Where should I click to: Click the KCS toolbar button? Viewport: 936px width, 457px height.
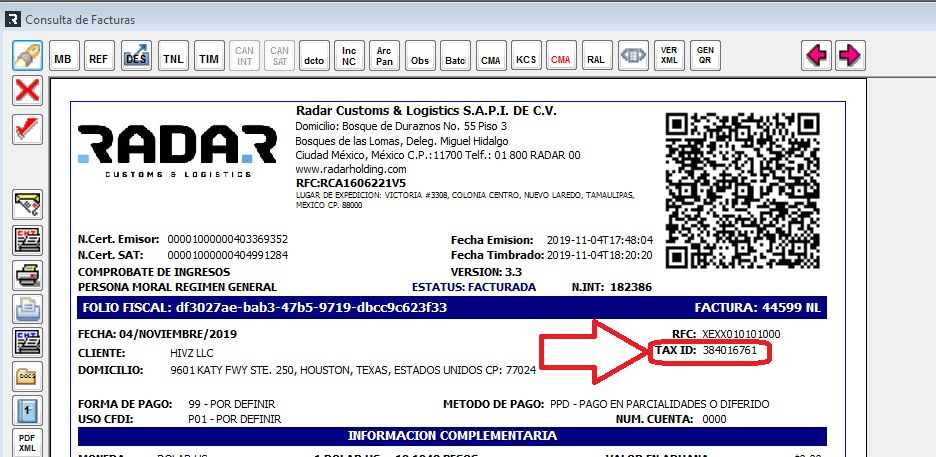coord(526,55)
